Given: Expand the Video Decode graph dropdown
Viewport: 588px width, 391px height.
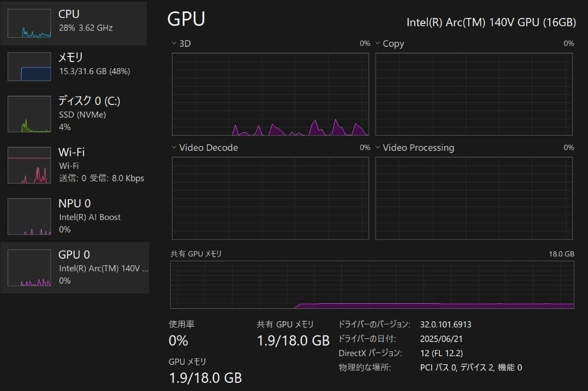Looking at the screenshot, I should point(174,148).
